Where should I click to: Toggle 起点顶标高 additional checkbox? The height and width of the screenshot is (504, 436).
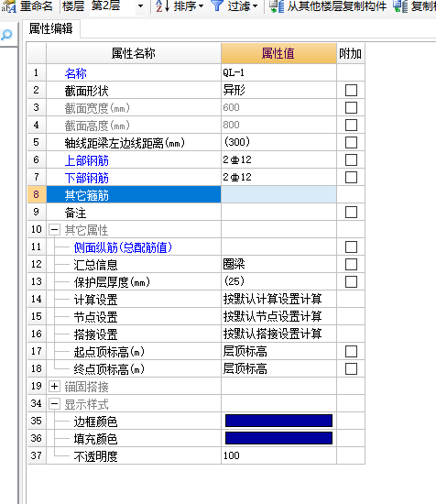tap(351, 351)
